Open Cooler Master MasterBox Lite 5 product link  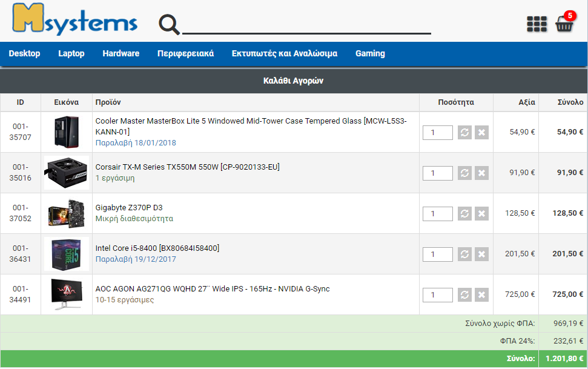pos(251,126)
